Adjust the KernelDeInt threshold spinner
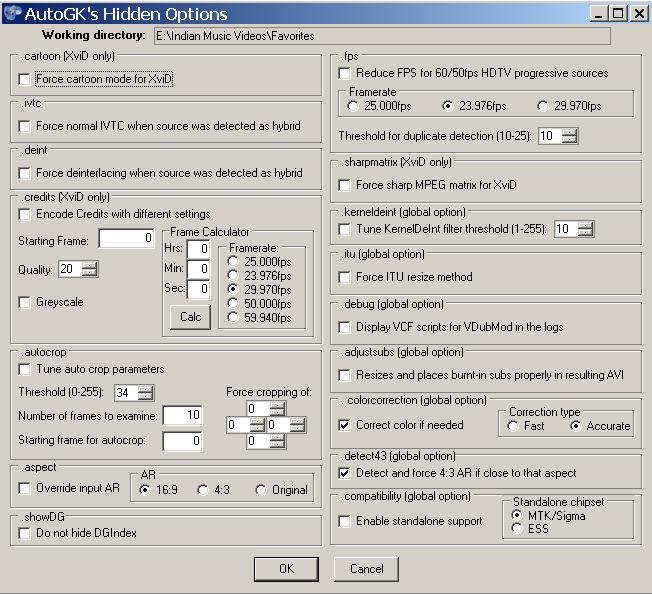This screenshot has width=652, height=594. pos(585,229)
